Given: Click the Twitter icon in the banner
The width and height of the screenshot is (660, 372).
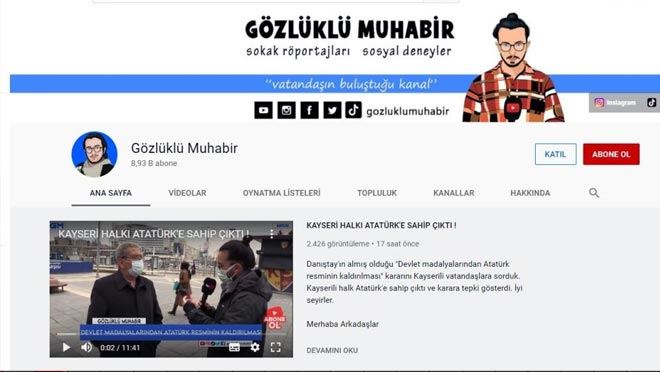Looking at the screenshot, I should pyautogui.click(x=332, y=110).
